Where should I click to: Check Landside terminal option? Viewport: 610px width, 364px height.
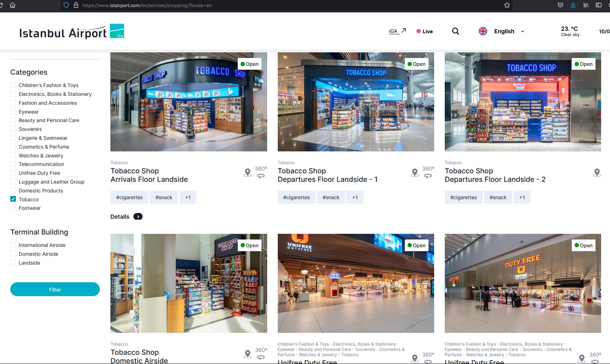point(13,262)
